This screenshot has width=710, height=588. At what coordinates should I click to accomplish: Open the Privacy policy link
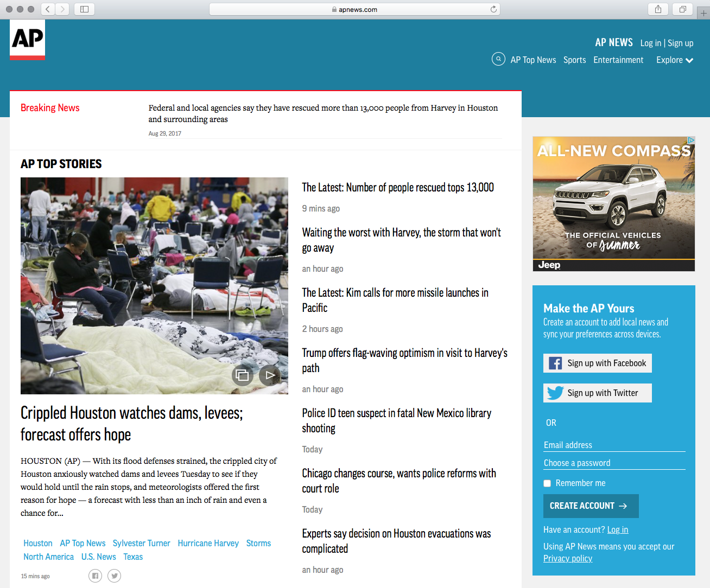(x=568, y=559)
